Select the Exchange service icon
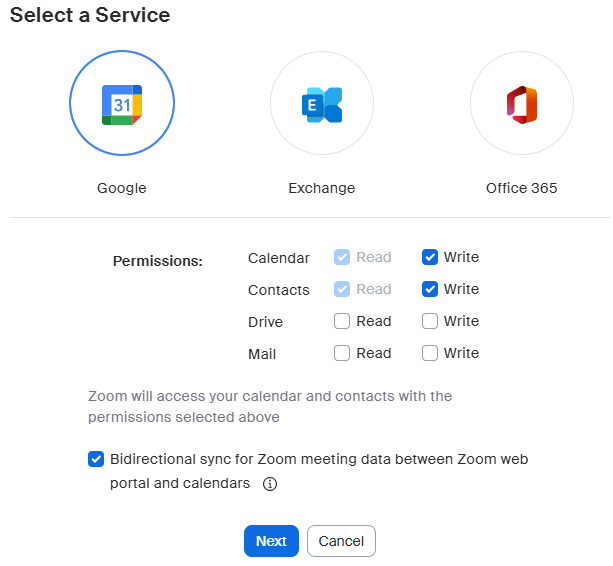 322,103
